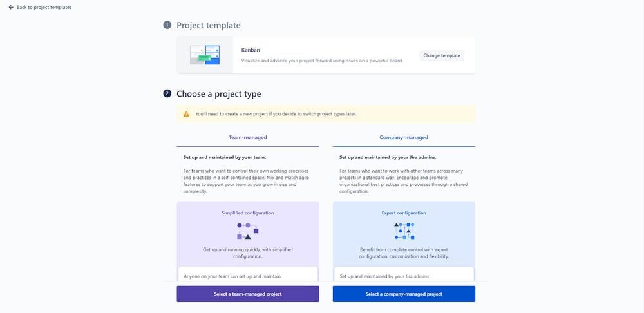Screen dimensions: 644x313
Task: Click the Kanban template thumbnail image
Action: [x=205, y=55]
